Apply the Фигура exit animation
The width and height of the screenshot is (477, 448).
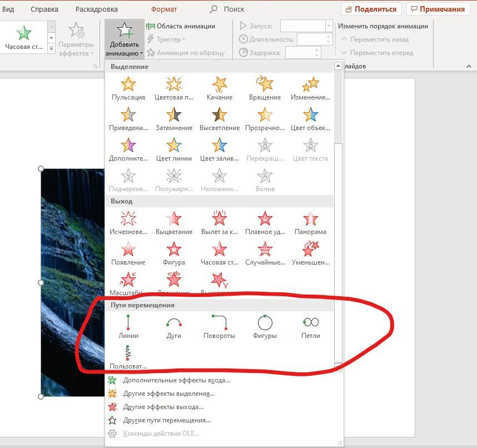point(173,253)
